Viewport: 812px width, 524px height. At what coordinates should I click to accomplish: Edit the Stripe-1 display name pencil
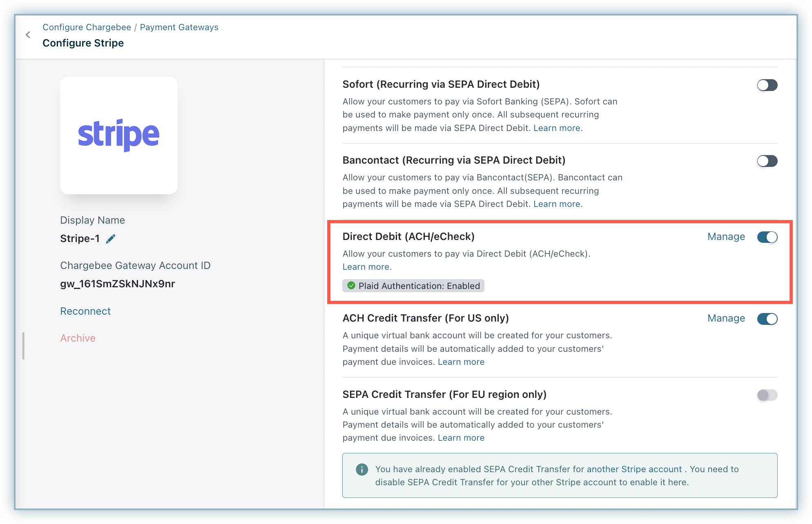(110, 239)
